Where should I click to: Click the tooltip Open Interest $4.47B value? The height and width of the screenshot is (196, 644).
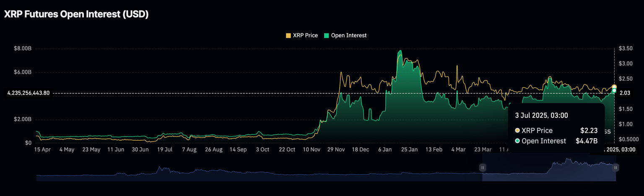click(586, 141)
